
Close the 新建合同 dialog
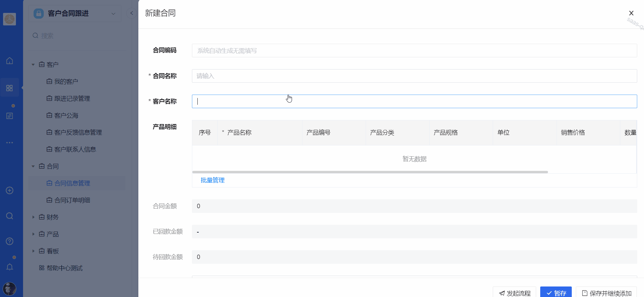click(x=631, y=13)
